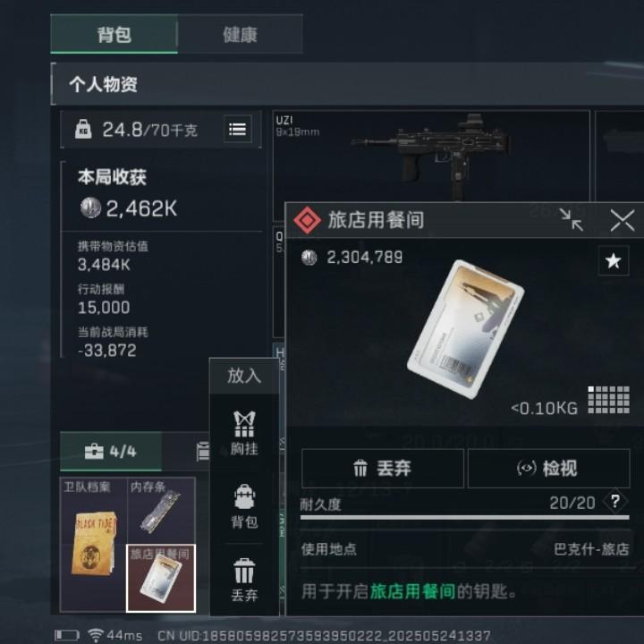This screenshot has width=644, height=644.
Task: Open the list view icon beside weight
Action: (x=237, y=130)
